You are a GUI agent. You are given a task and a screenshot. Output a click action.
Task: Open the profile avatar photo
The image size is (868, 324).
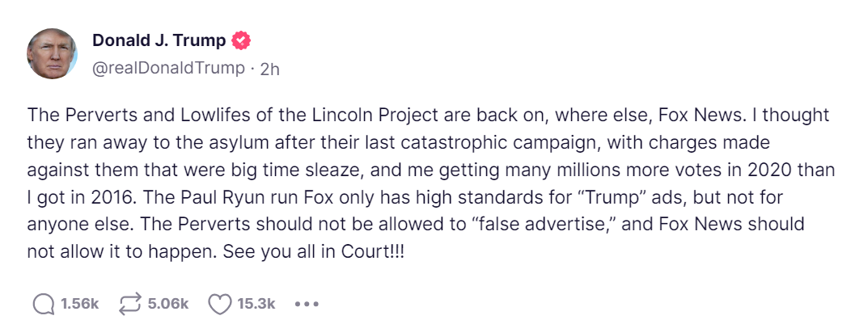point(53,53)
